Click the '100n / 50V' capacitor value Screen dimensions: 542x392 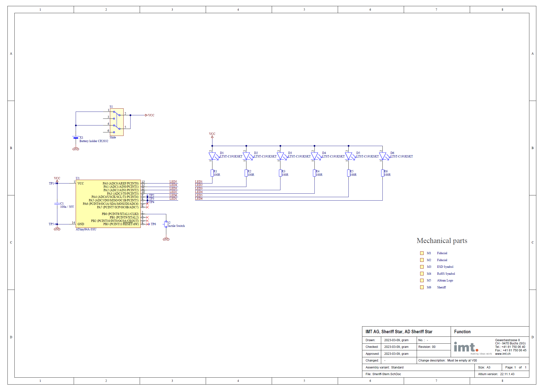pyautogui.click(x=67, y=207)
